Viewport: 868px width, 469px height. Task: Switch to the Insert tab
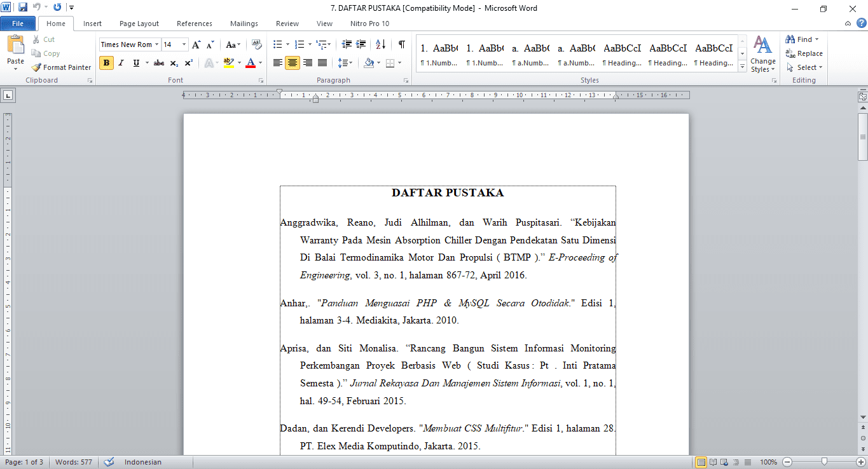pos(92,24)
